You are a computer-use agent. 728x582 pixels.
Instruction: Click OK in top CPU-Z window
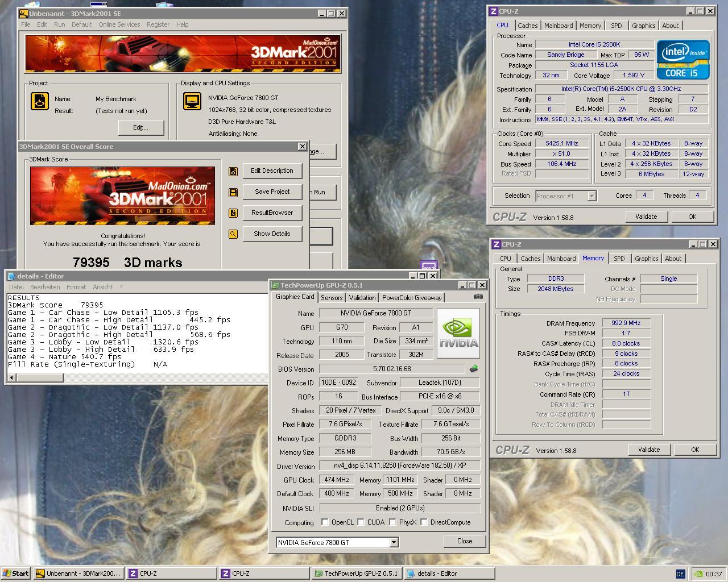[692, 217]
